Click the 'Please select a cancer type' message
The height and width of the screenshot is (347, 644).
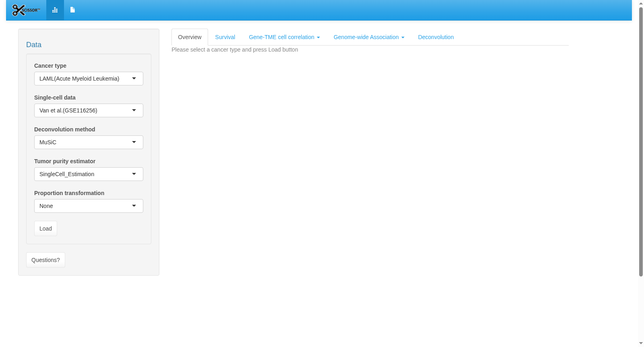point(235,50)
